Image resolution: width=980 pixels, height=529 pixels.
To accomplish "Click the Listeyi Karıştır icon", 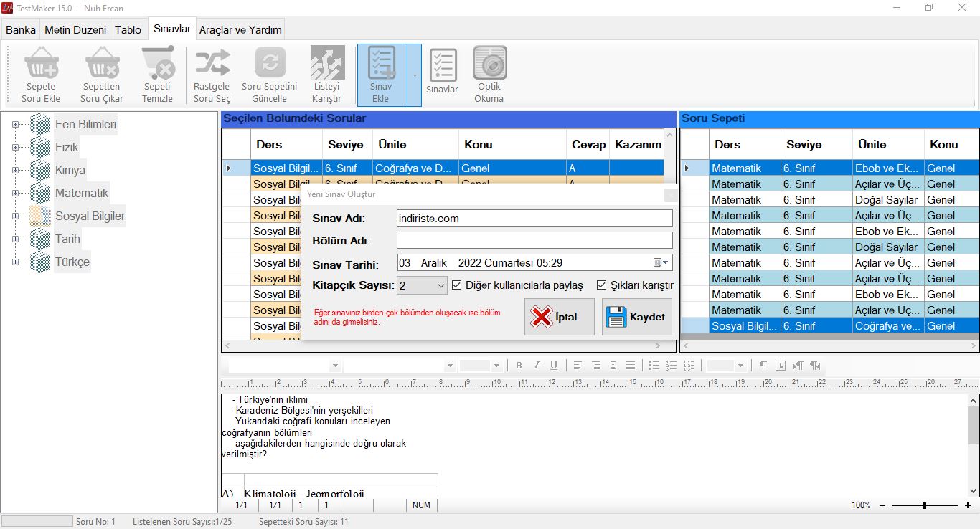I will coord(327,63).
